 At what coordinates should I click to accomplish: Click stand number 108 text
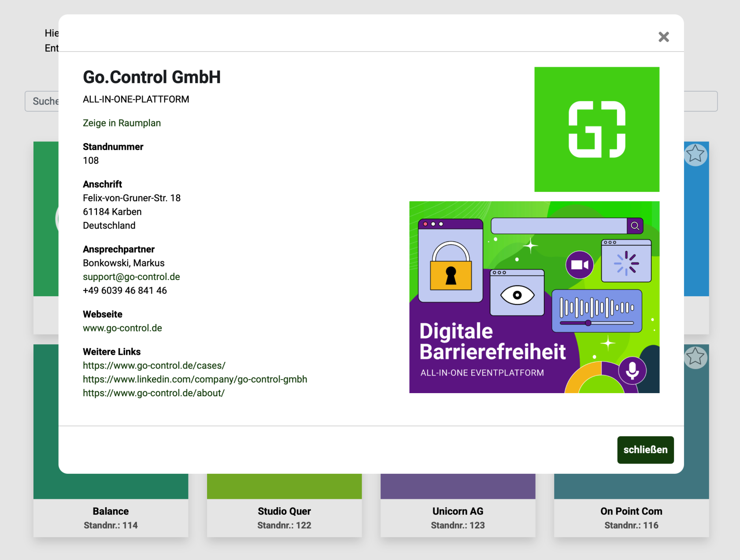click(91, 160)
